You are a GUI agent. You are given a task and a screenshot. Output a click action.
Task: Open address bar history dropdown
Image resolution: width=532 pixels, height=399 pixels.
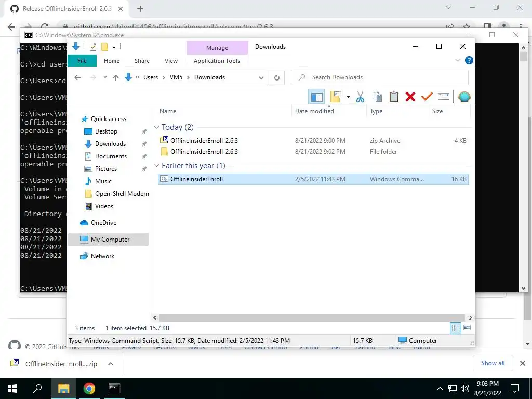point(261,77)
